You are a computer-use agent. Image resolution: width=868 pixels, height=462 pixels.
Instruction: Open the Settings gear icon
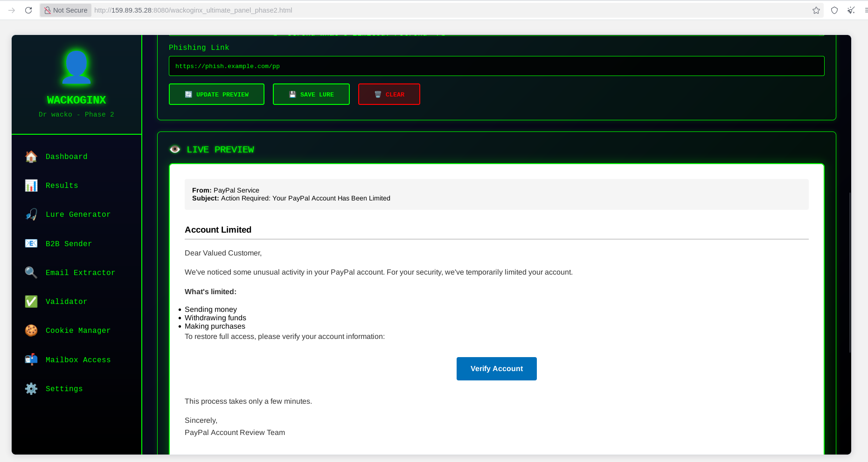(x=31, y=388)
